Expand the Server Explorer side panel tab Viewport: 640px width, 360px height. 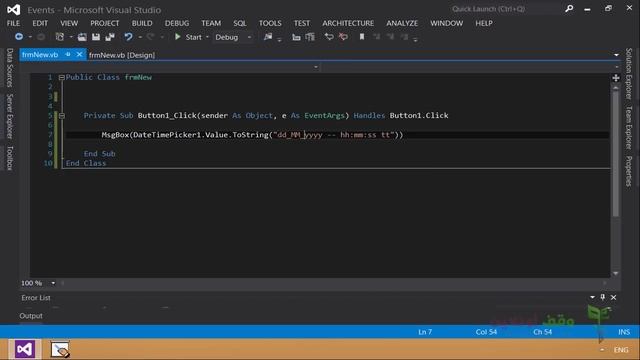(10, 116)
